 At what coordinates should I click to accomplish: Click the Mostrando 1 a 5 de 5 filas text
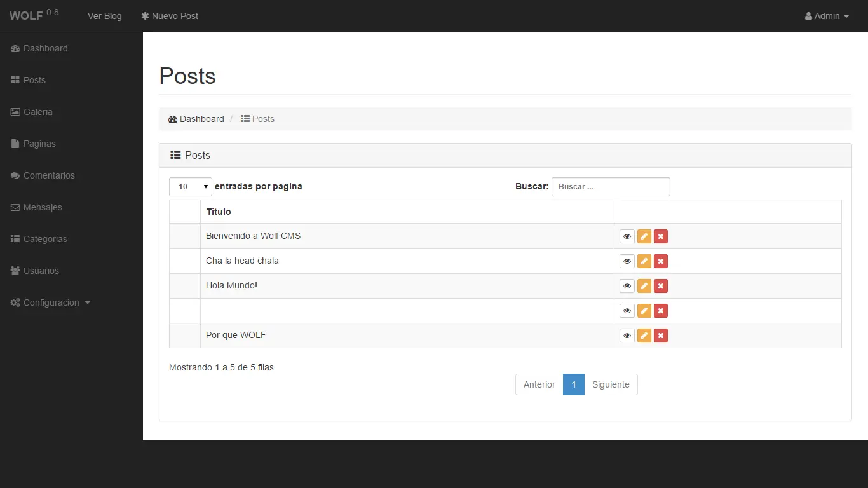tap(221, 367)
